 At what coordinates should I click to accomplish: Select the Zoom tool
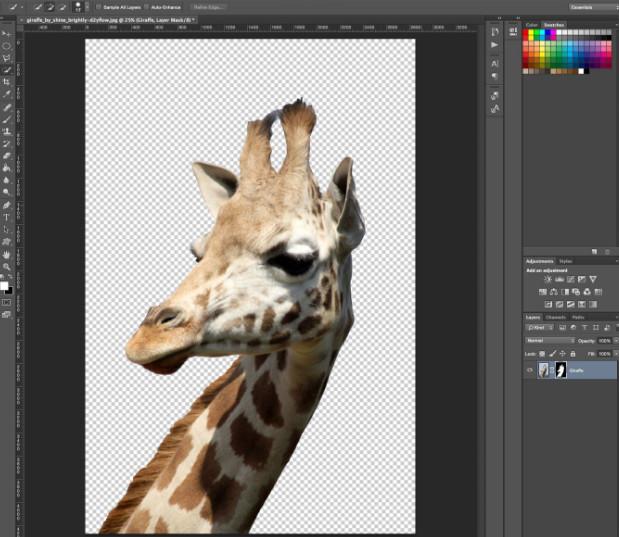[x=7, y=266]
